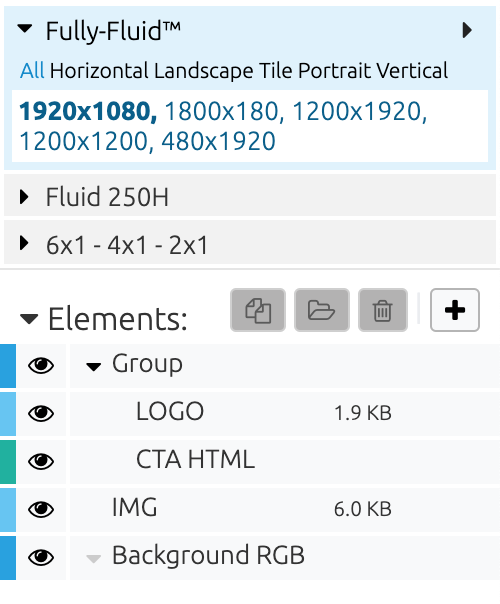500x604 pixels.
Task: Click the trash delete icon button
Action: click(x=383, y=310)
